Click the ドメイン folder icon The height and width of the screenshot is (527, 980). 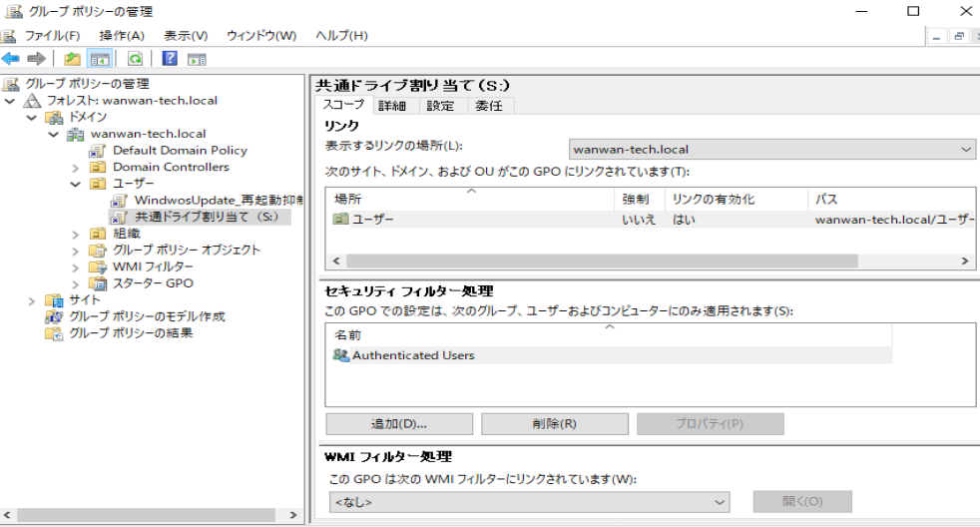(x=54, y=118)
